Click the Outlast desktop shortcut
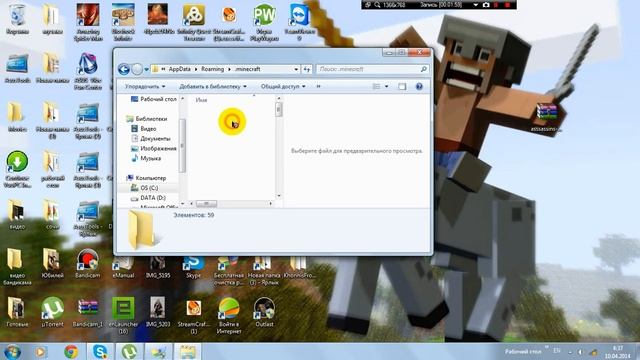This screenshot has width=640, height=360. (x=264, y=312)
